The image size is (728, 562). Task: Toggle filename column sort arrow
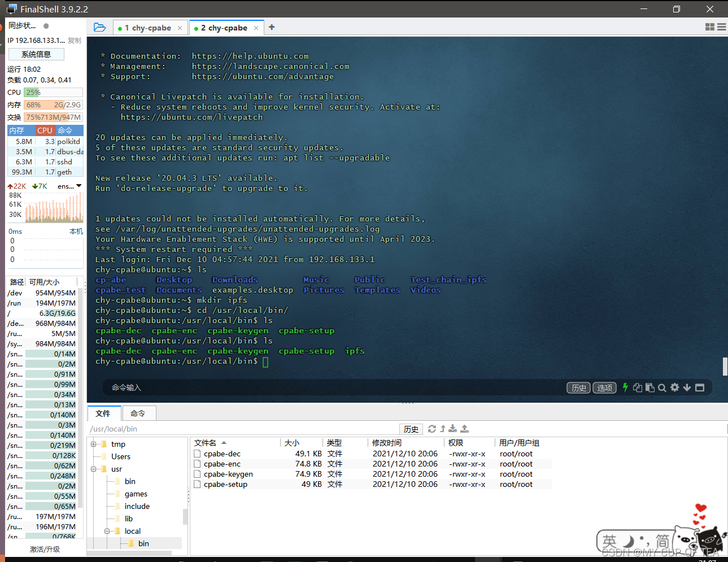pyautogui.click(x=224, y=443)
